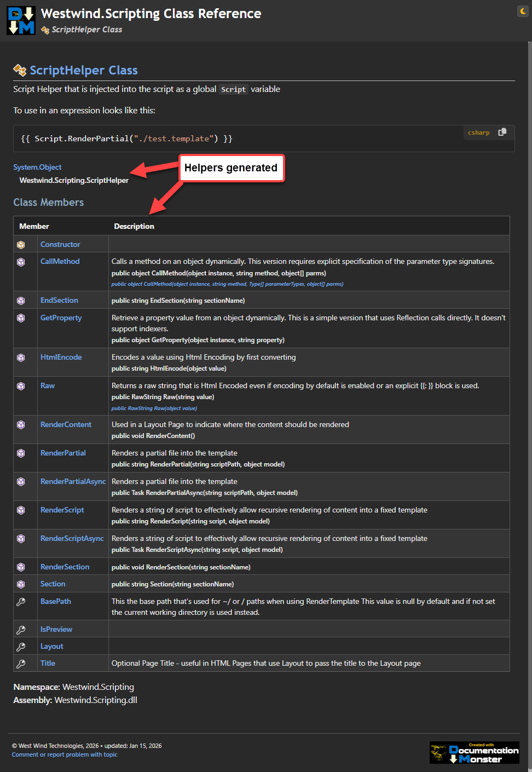View the IsPreview property details
Viewport: 532px width, 772px height.
click(x=56, y=629)
